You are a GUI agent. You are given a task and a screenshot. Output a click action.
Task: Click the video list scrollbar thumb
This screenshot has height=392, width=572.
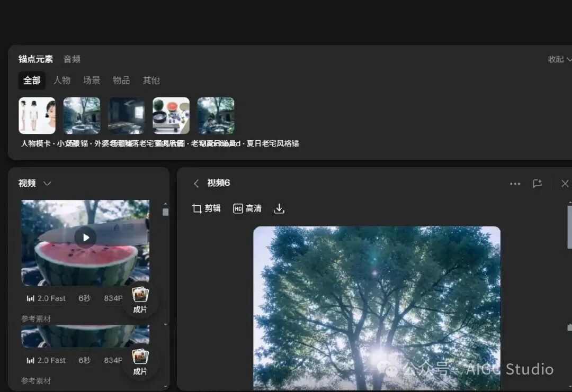click(165, 212)
